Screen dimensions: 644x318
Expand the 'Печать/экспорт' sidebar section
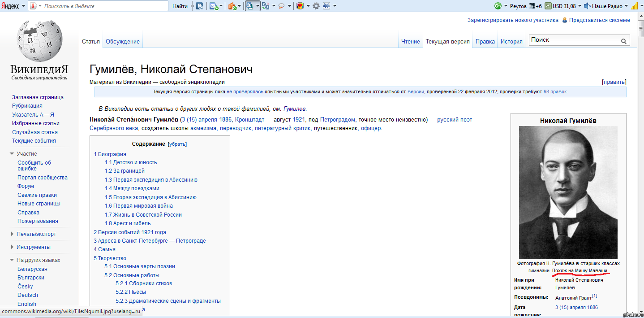[12, 234]
